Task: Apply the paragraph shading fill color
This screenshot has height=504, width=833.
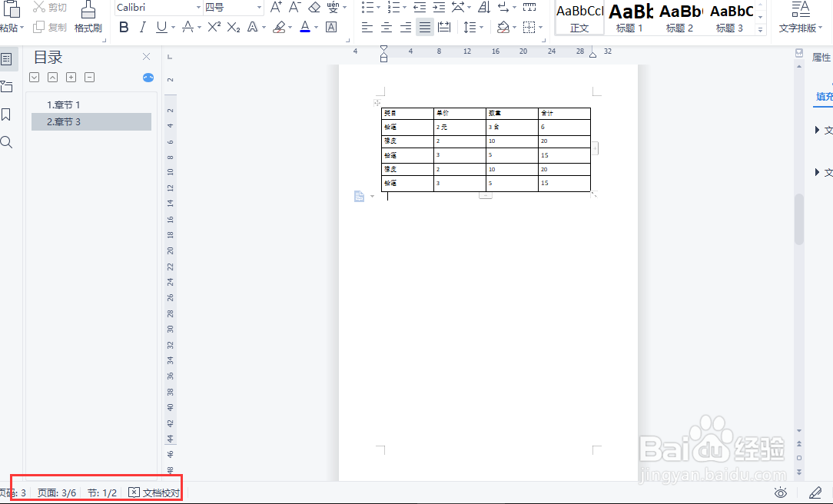Action: [503, 27]
